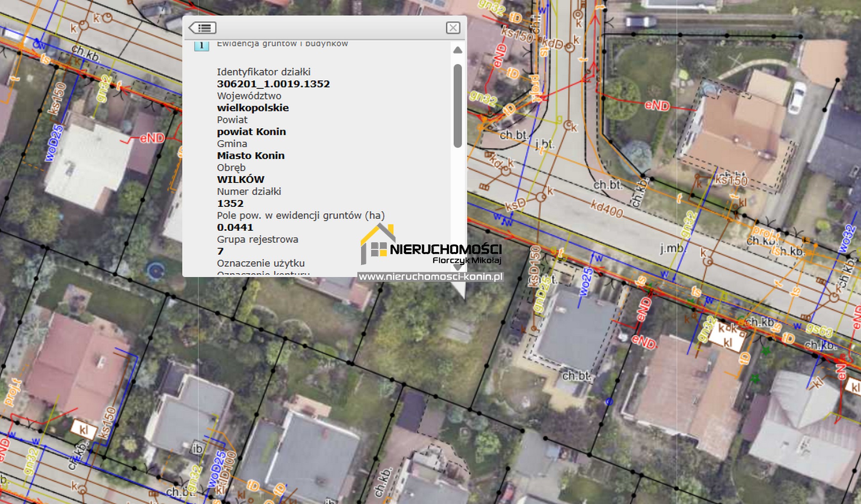Click the 'Numer działki' value 1352
Image resolution: width=861 pixels, height=504 pixels.
[x=230, y=204]
